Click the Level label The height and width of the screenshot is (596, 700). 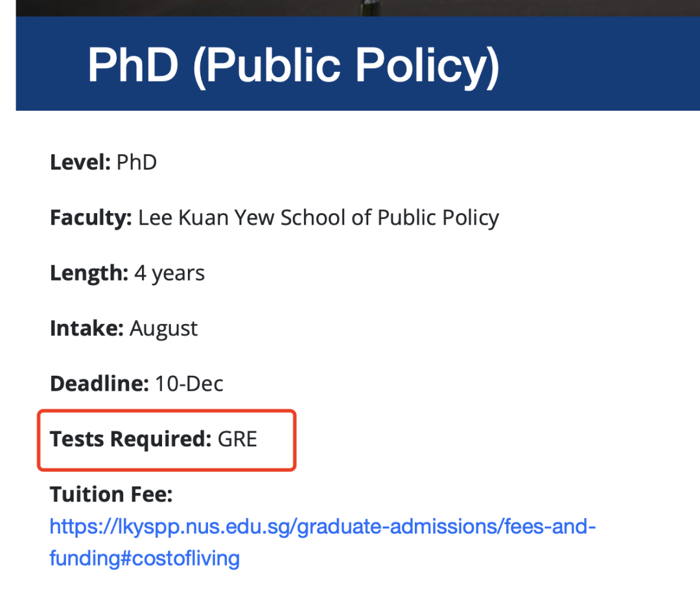[80, 162]
